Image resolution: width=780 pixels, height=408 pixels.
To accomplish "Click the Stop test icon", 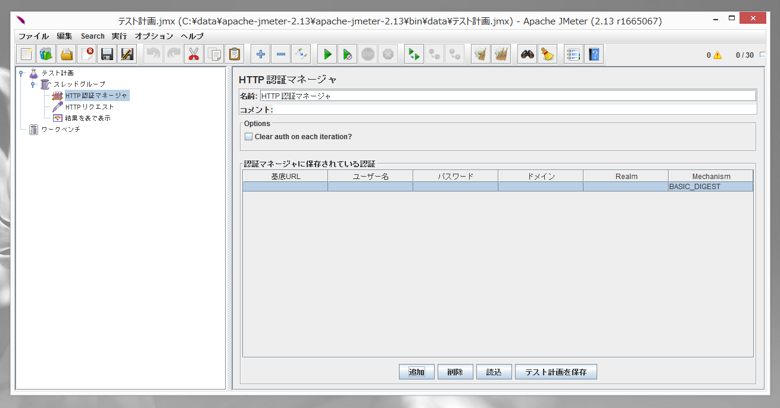I will tap(368, 54).
